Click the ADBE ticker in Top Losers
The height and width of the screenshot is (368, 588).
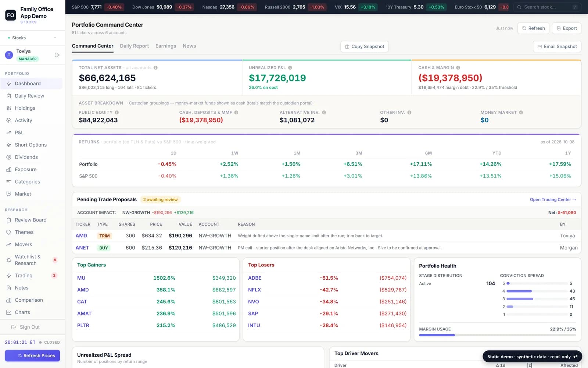(x=255, y=278)
